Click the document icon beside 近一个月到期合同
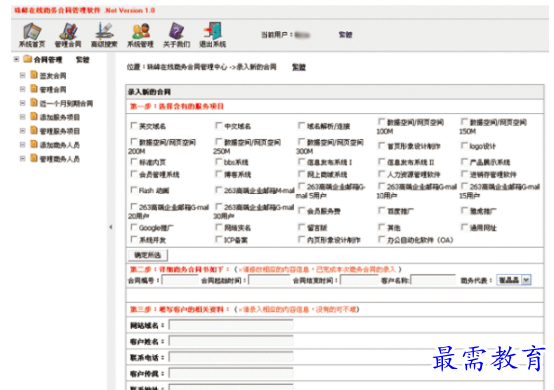554x390 pixels. [x=34, y=103]
